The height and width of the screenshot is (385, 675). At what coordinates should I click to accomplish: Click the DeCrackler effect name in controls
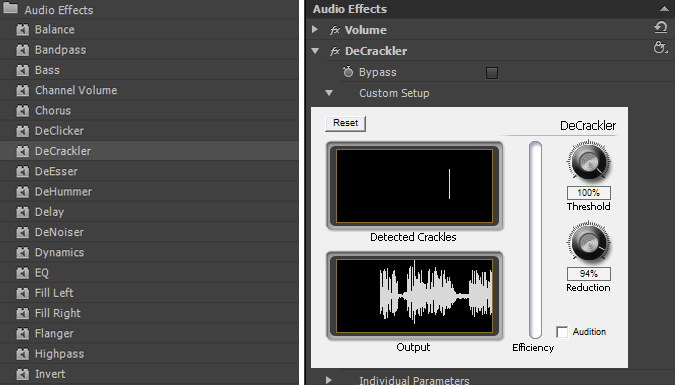[376, 51]
